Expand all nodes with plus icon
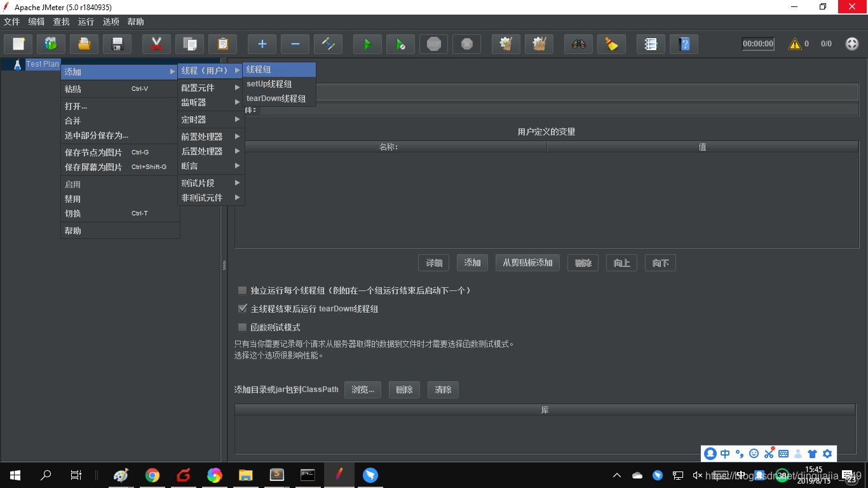 coord(262,44)
